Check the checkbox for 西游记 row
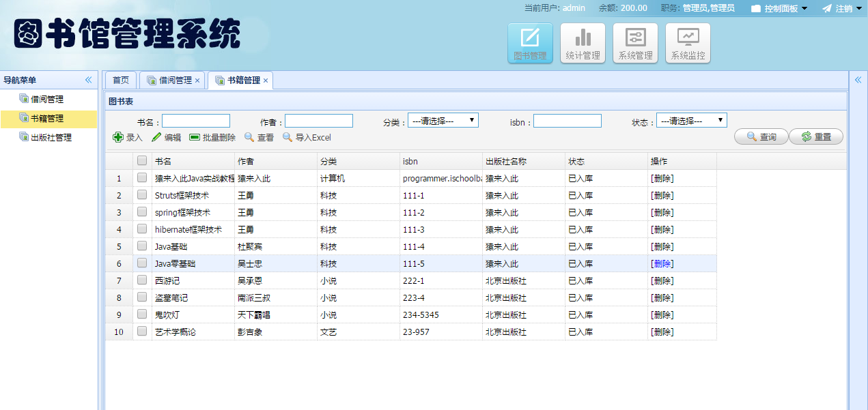 (142, 280)
